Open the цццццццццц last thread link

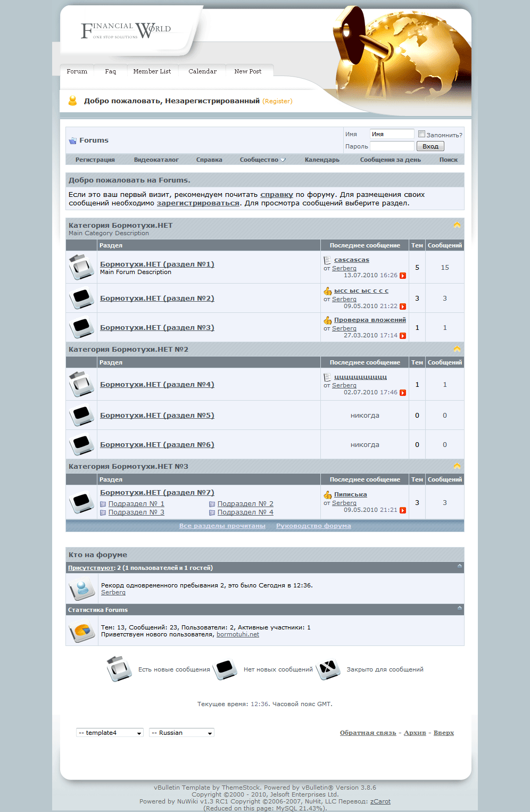tap(360, 377)
